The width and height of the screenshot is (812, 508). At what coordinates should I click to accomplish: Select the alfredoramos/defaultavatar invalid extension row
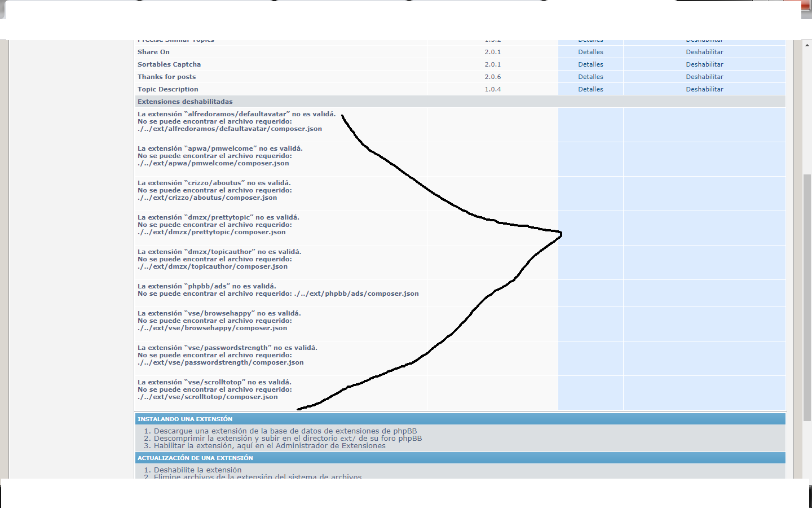(236, 121)
